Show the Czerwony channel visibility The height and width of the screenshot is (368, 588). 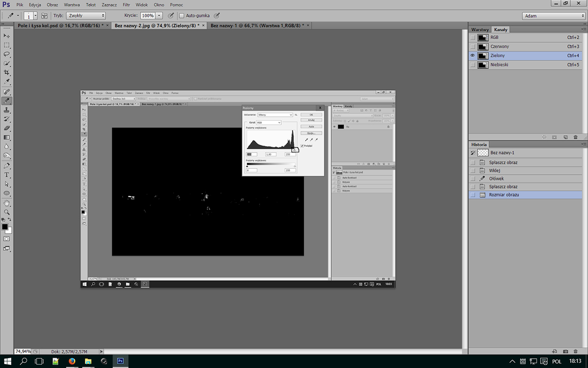click(472, 46)
